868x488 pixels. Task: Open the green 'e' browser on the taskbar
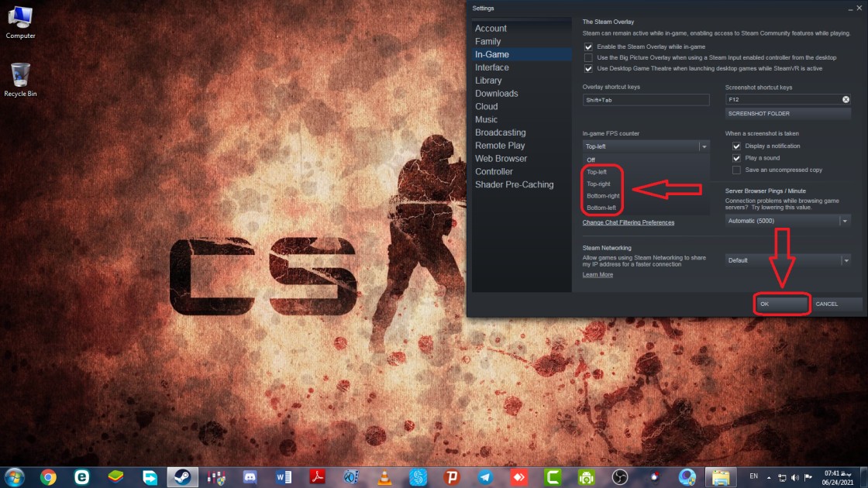coord(82,477)
